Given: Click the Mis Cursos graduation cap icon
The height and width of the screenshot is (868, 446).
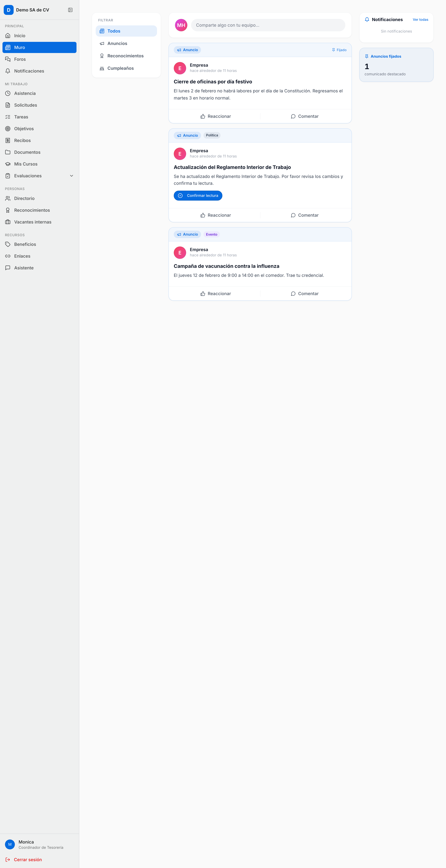Looking at the screenshot, I should (x=8, y=164).
